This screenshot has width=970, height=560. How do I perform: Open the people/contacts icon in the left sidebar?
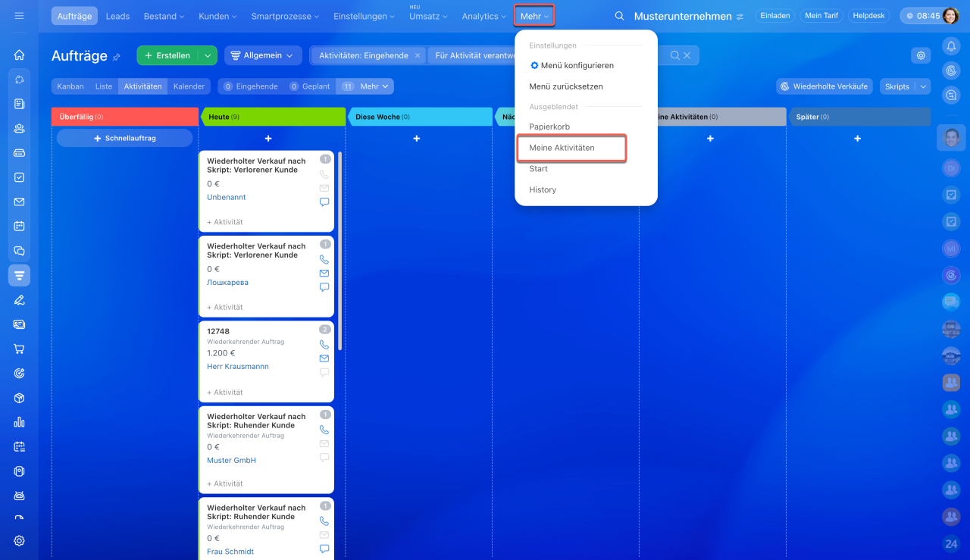click(x=19, y=128)
